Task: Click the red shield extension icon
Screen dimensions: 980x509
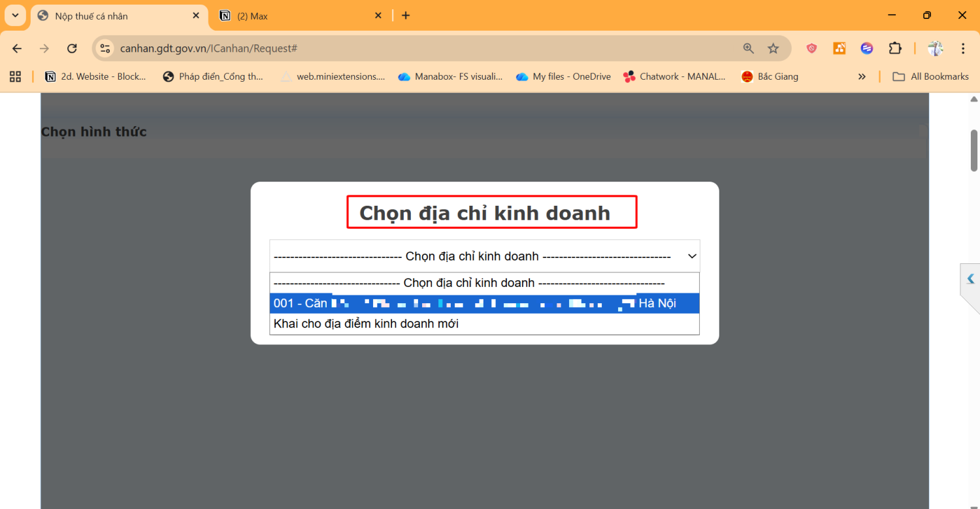Action: pyautogui.click(x=811, y=48)
